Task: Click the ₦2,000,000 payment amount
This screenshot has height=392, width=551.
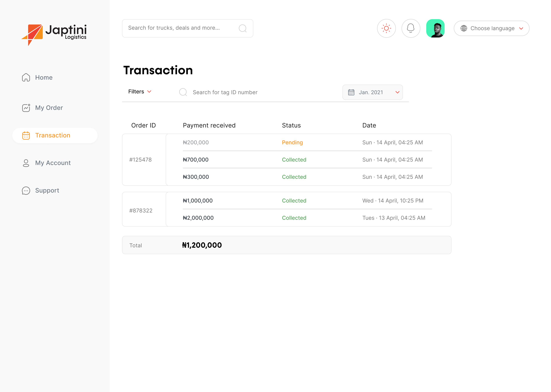Action: pos(198,218)
